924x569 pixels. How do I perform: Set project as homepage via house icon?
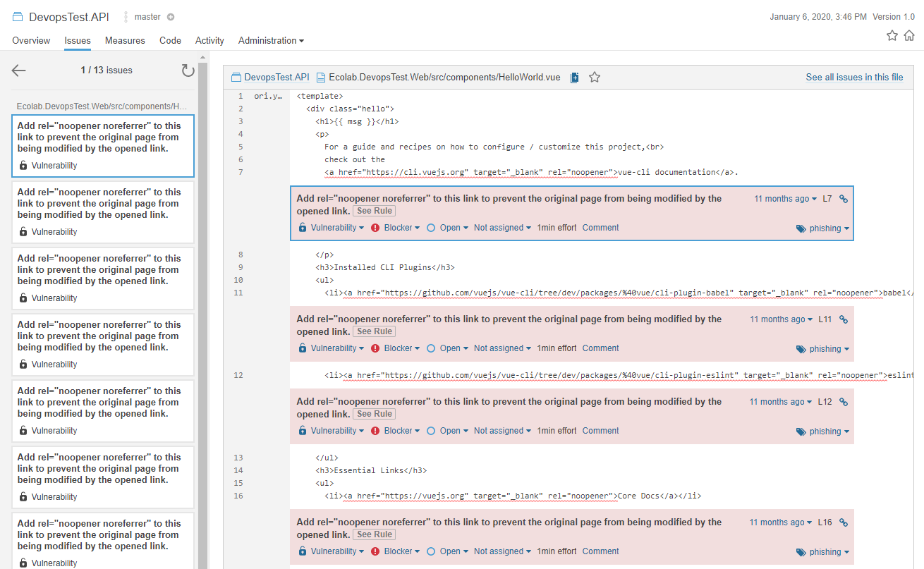click(910, 35)
